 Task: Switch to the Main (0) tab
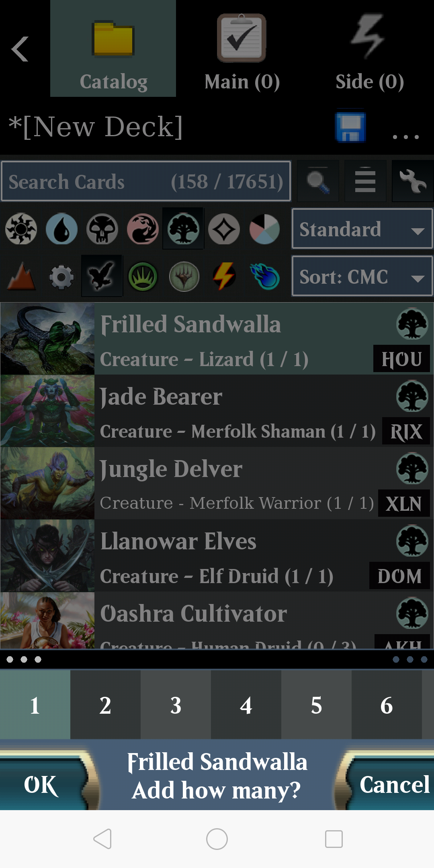point(242,49)
